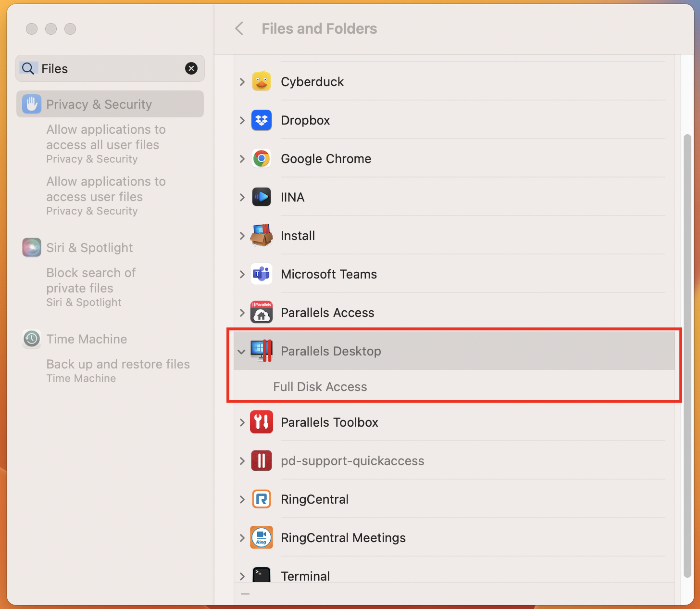Expand the Google Chrome row
The height and width of the screenshot is (609, 700).
242,159
